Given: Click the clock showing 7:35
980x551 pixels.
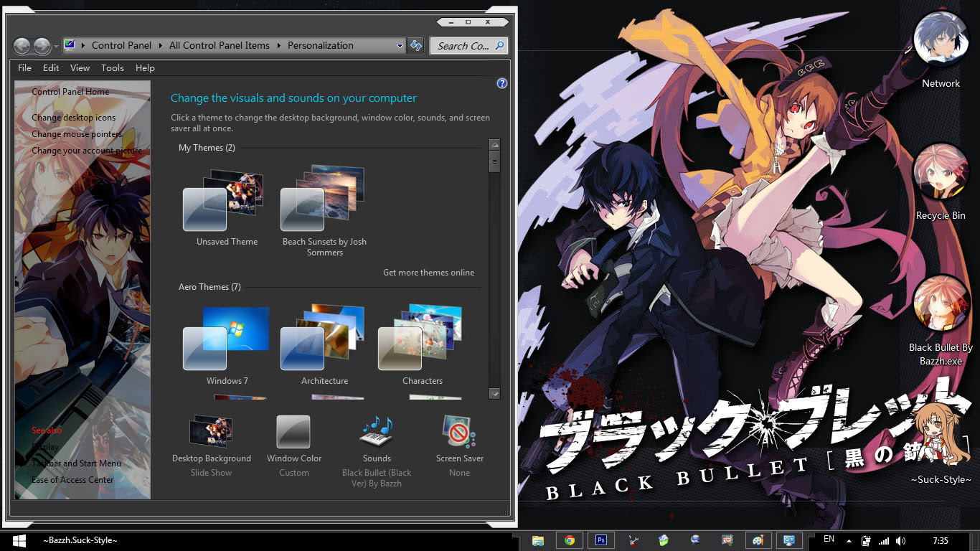Looking at the screenshot, I should click(941, 541).
